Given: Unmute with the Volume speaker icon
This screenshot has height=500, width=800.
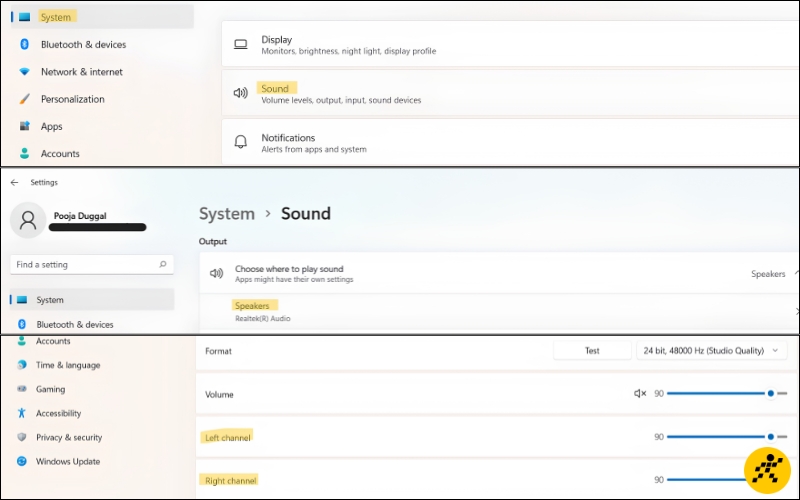Looking at the screenshot, I should (640, 393).
